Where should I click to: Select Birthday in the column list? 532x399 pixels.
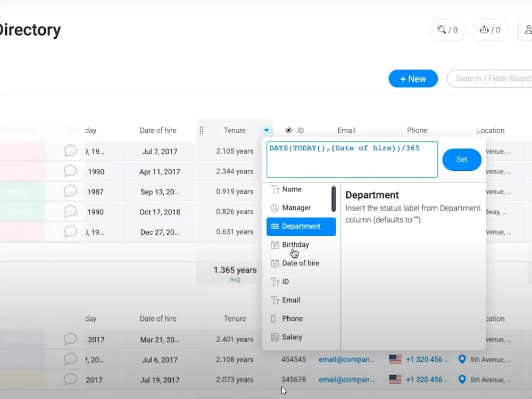(x=301, y=245)
